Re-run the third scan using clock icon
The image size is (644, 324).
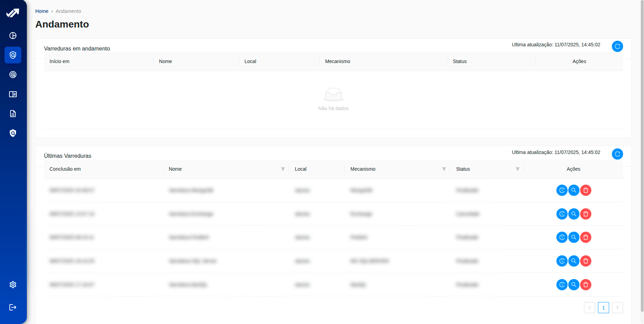pos(562,238)
